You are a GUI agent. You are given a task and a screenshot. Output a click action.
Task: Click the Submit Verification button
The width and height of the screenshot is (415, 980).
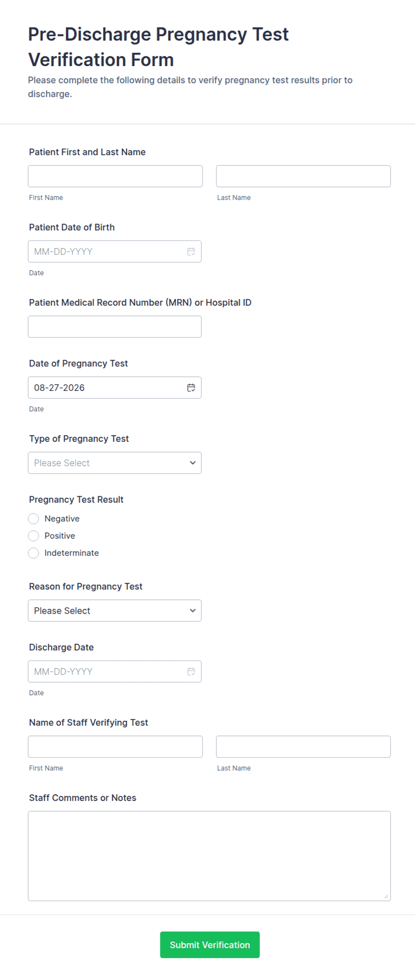click(x=210, y=945)
